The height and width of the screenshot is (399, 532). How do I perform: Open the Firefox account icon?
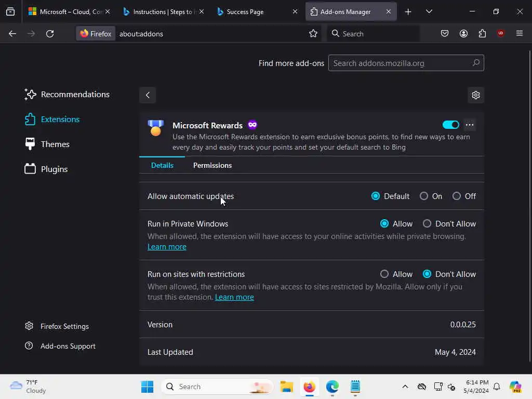coord(463,34)
